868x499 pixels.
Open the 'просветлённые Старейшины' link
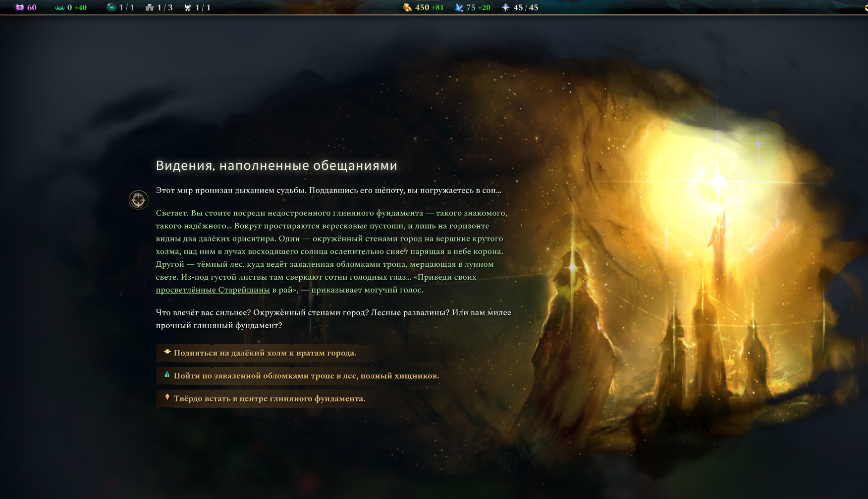coord(213,290)
